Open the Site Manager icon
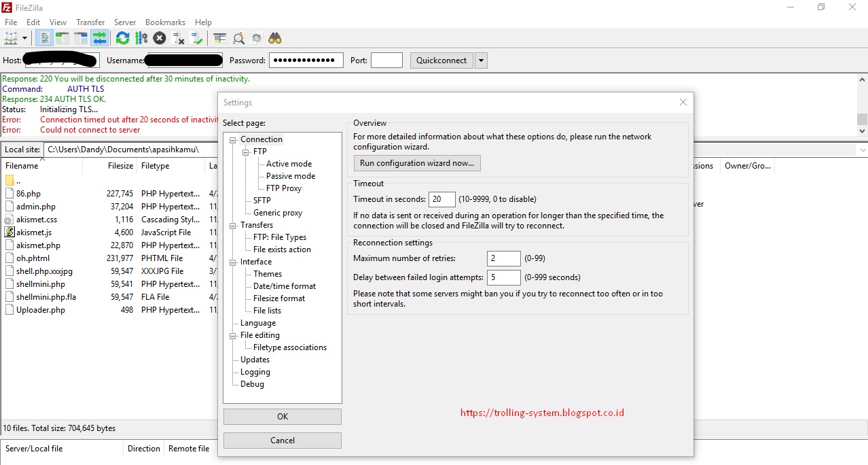 click(10, 38)
